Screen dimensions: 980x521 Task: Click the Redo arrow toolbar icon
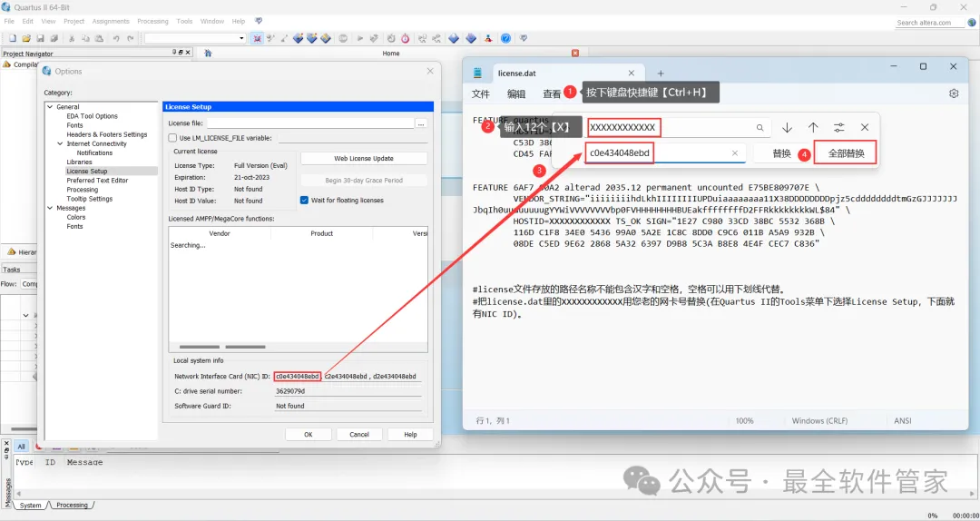[x=130, y=38]
